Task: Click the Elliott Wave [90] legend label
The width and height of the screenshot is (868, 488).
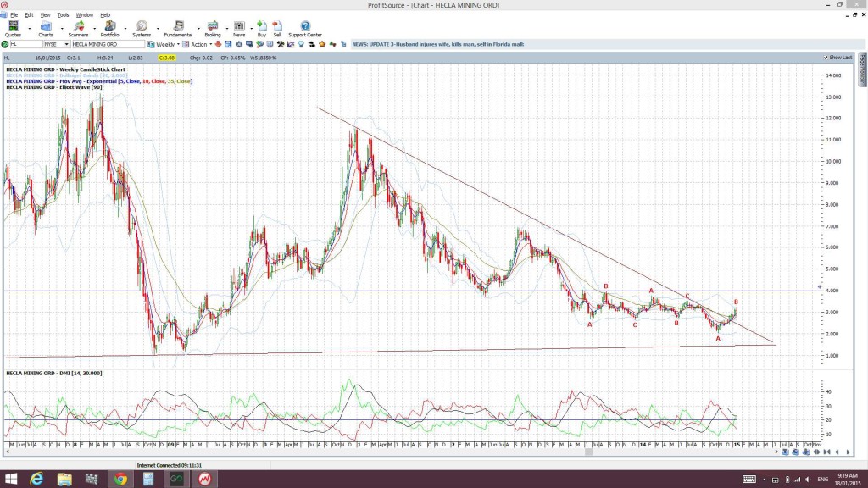Action: click(x=53, y=87)
